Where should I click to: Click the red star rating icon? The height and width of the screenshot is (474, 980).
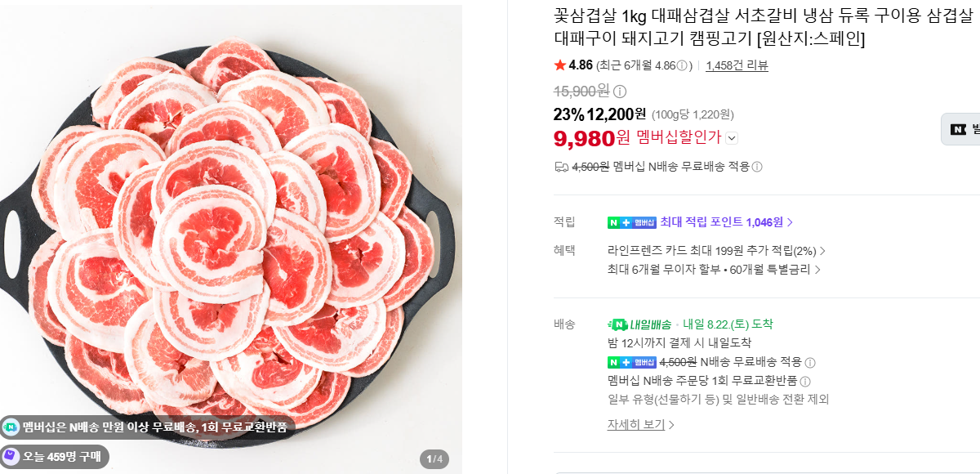tap(559, 65)
